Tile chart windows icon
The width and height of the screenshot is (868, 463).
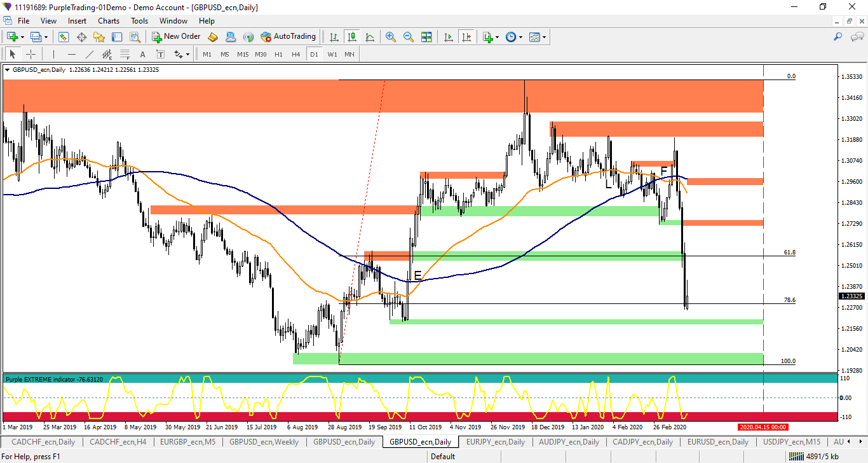[x=426, y=37]
